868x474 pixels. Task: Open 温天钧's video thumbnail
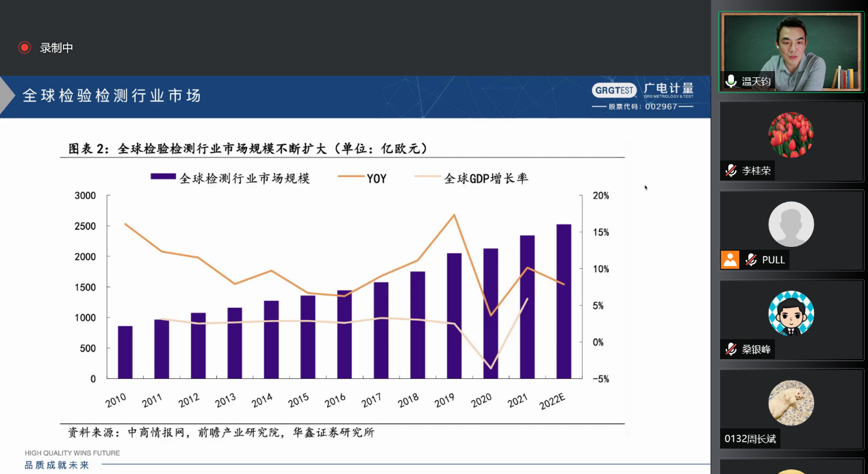click(791, 51)
